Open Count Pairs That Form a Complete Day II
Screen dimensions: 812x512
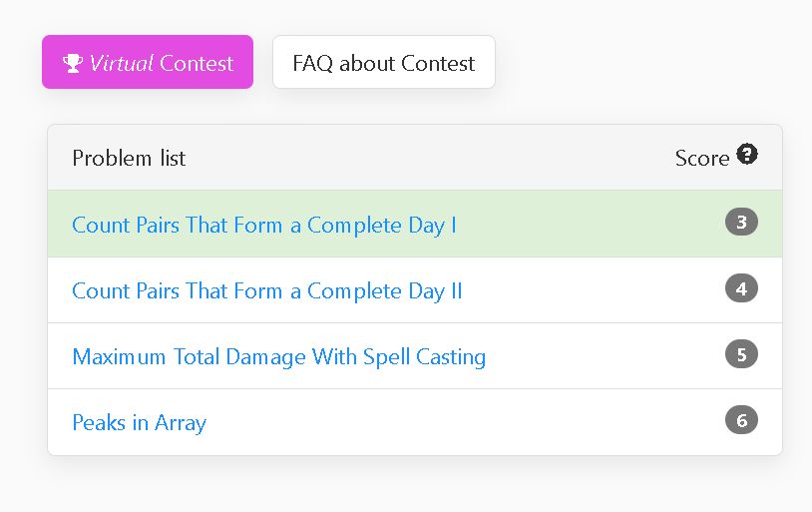(267, 290)
